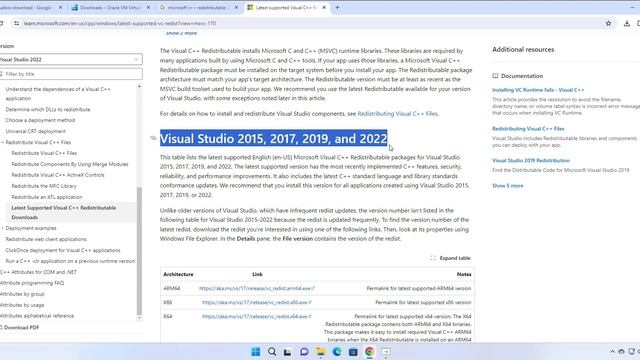This screenshot has width=640, height=360.
Task: Open the ARM64 vc_redist.arm64.exe download link
Action: [x=257, y=288]
